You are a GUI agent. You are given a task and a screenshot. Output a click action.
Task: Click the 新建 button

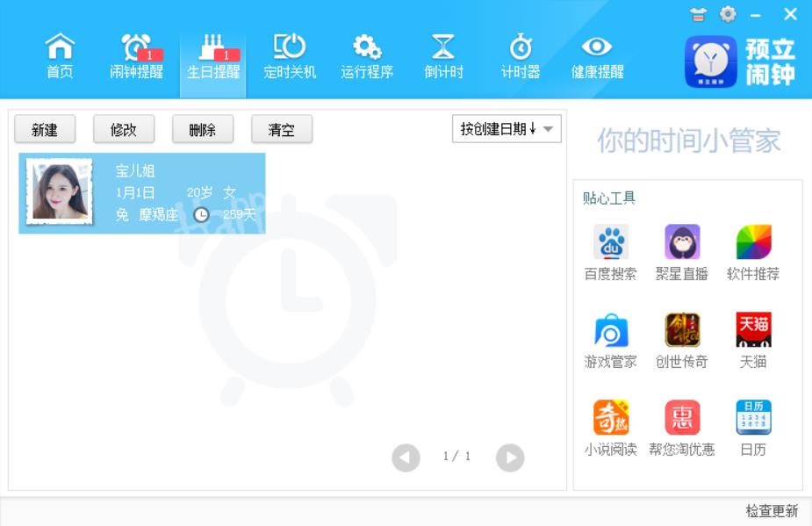pyautogui.click(x=45, y=130)
